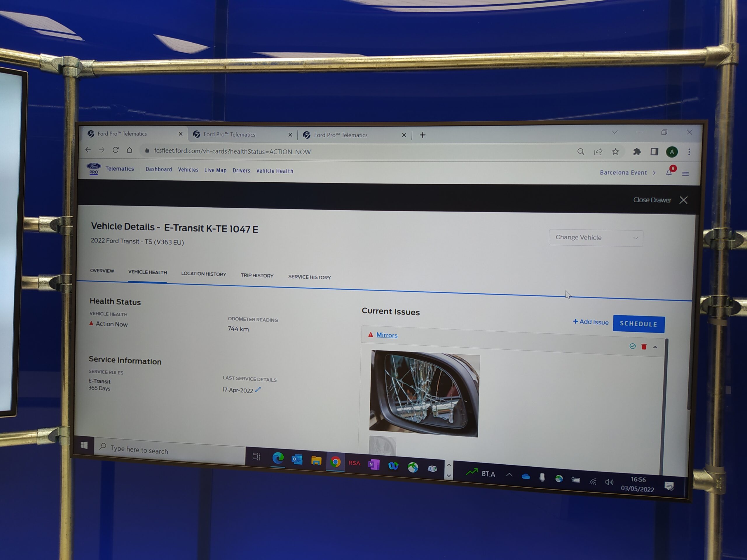Image resolution: width=747 pixels, height=560 pixels.
Task: Open Chrome extensions puzzle icon
Action: pos(637,152)
